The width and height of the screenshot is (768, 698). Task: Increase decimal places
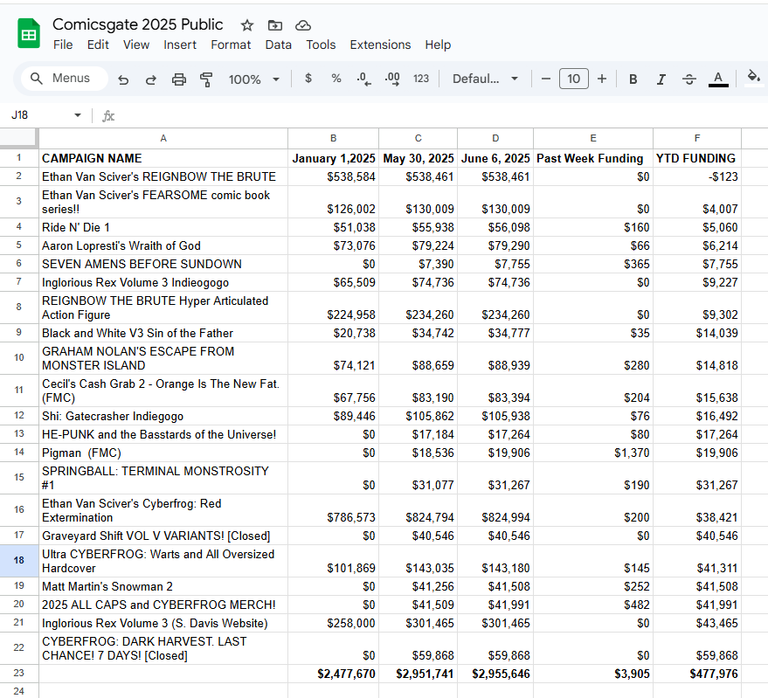tap(392, 79)
